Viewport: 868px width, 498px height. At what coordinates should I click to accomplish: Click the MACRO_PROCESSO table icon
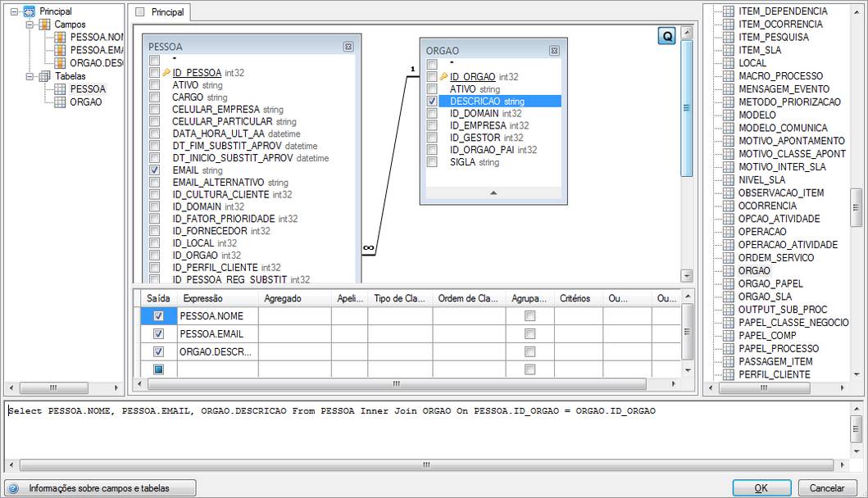(729, 76)
